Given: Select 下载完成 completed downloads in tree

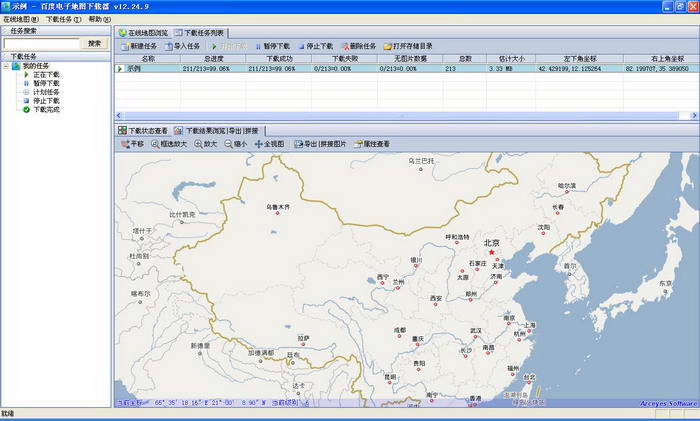Looking at the screenshot, I should [46, 109].
